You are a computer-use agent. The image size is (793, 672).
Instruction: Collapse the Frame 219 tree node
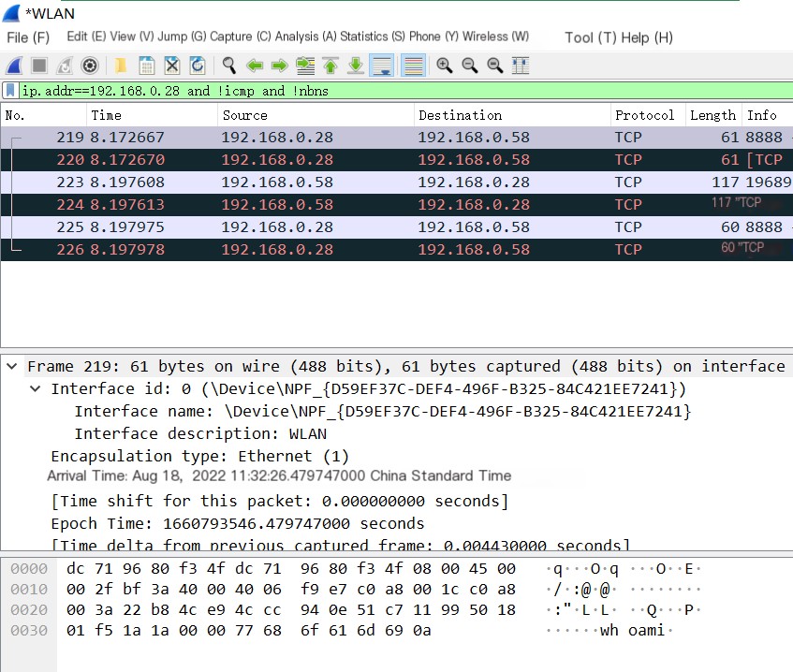tap(11, 367)
